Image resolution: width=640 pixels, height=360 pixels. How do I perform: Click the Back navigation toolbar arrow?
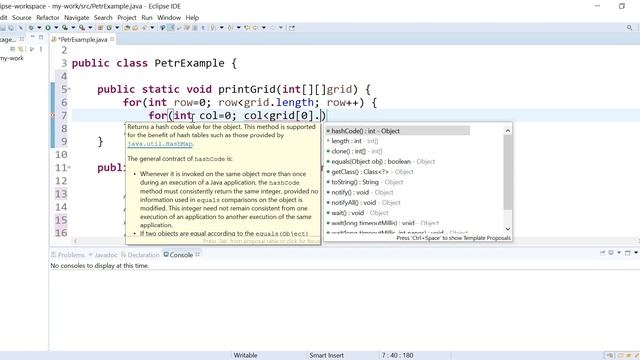tap(255, 28)
